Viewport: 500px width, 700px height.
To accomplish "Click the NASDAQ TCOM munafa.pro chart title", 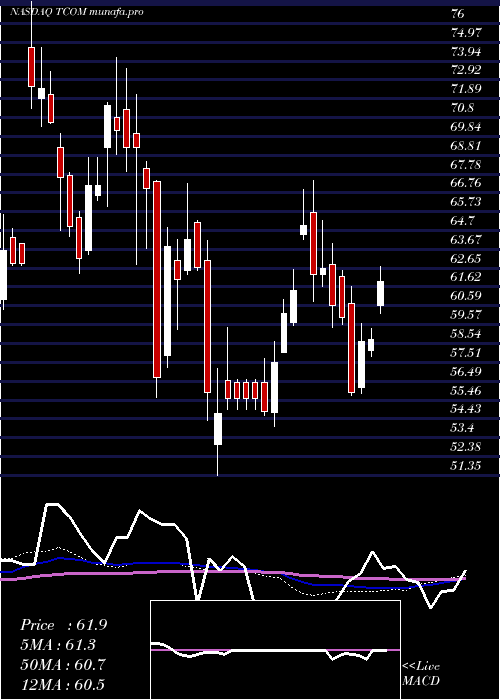I will click(x=77, y=12).
